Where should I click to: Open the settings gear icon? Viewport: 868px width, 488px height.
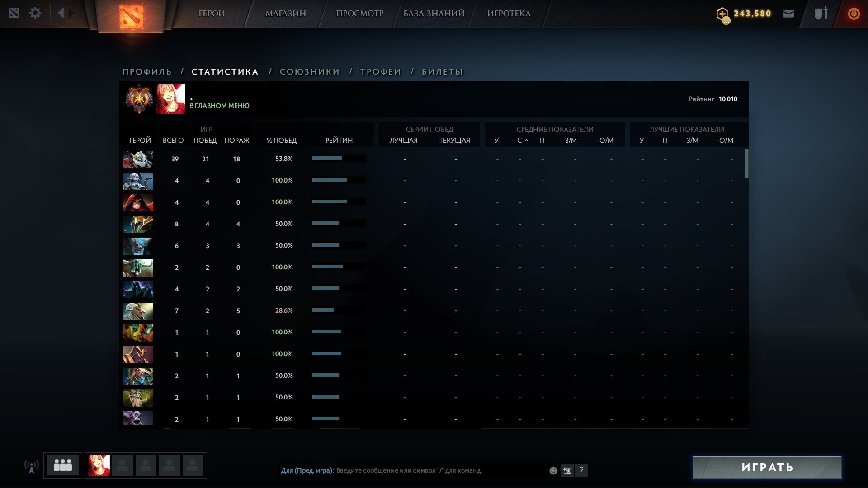[35, 13]
